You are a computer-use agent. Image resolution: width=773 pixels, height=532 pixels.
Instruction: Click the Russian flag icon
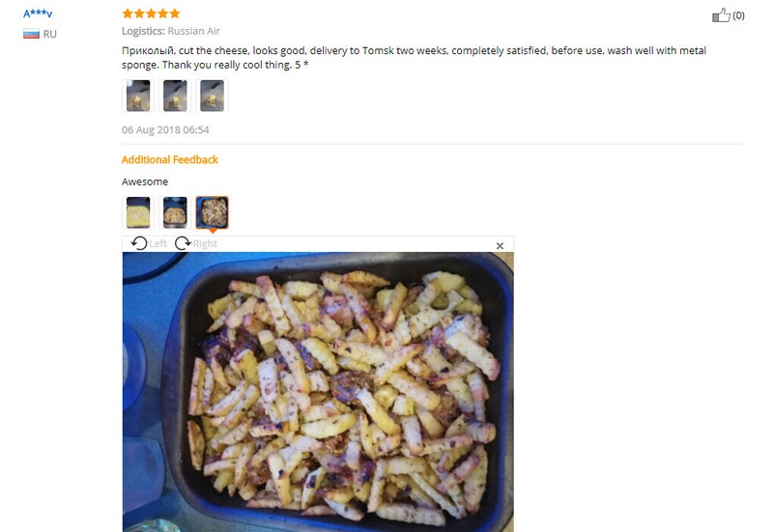coord(31,34)
